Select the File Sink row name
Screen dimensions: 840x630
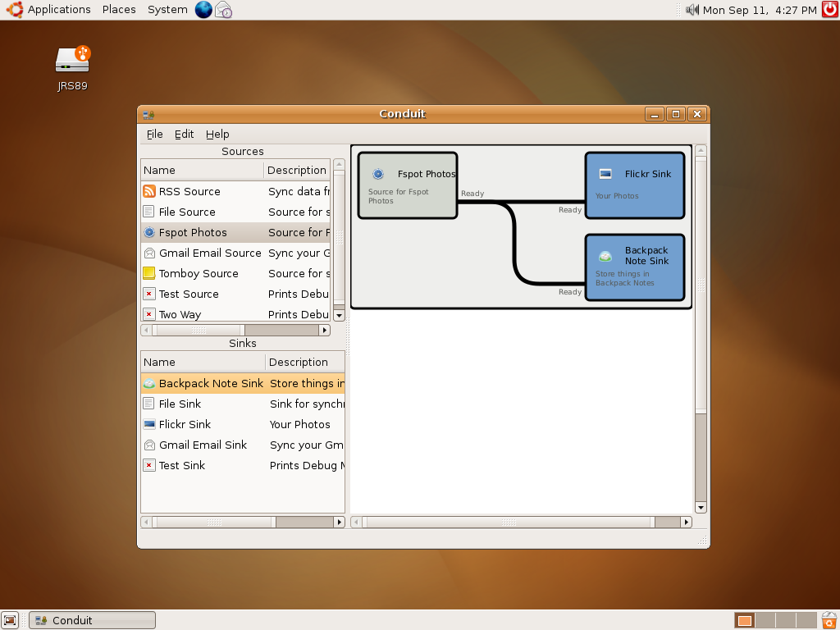tap(180, 404)
